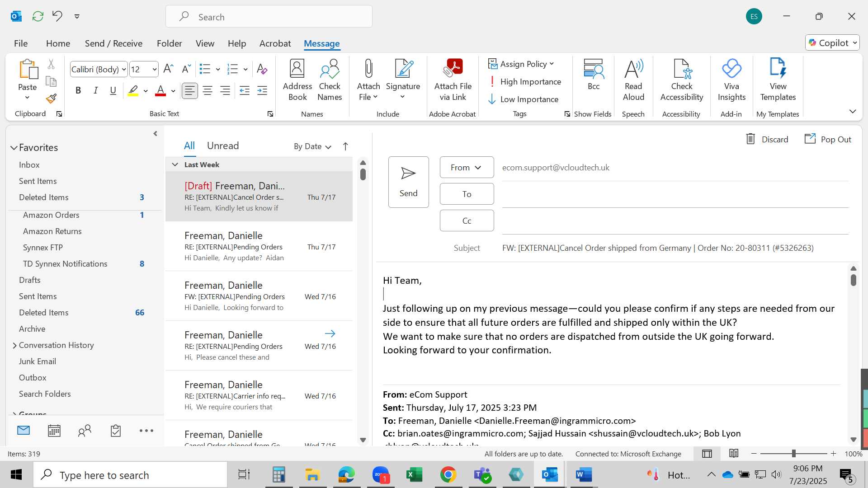Image resolution: width=868 pixels, height=488 pixels.
Task: Click in the Search box
Action: tap(269, 17)
